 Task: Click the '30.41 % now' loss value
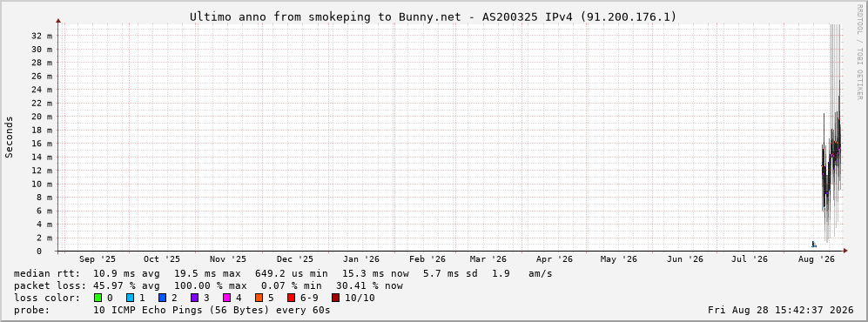pyautogui.click(x=370, y=285)
